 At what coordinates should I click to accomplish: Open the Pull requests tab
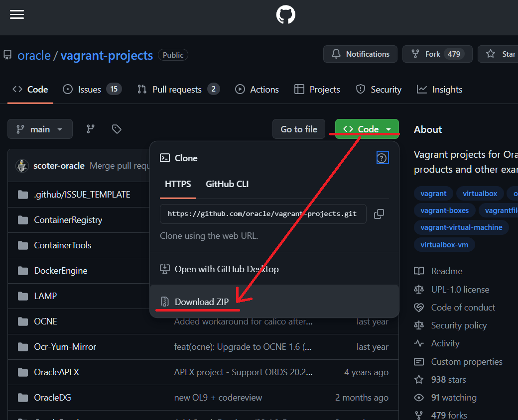pyautogui.click(x=178, y=90)
